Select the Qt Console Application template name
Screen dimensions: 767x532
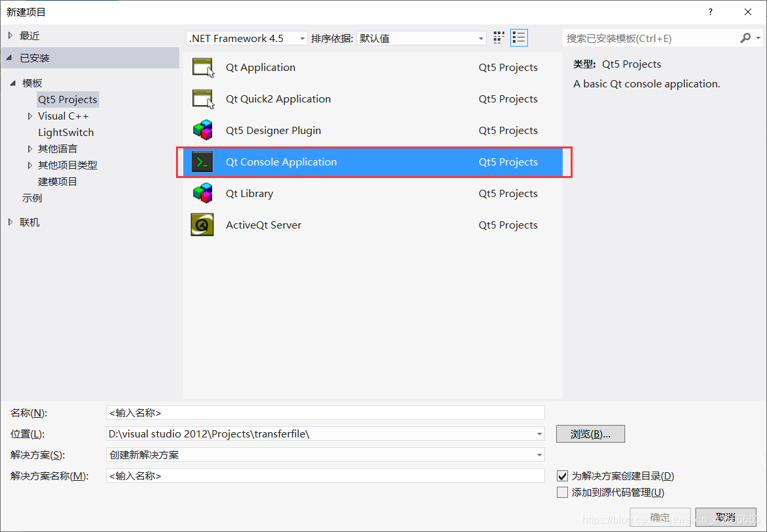click(281, 162)
